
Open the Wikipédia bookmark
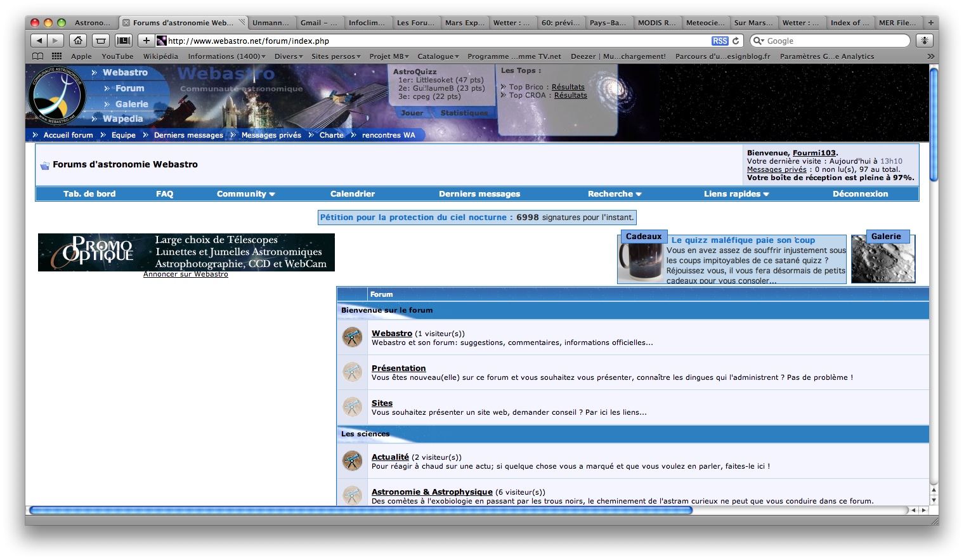[160, 56]
